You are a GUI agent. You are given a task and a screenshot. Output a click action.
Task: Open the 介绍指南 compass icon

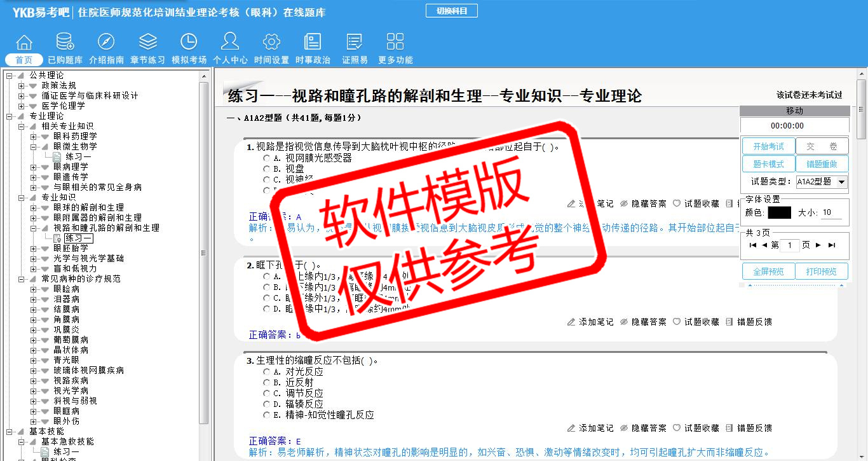106,43
